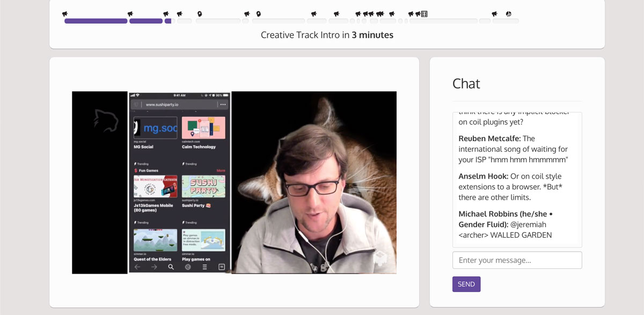Tap the search magnifier in the phone browser toolbar

tap(171, 267)
